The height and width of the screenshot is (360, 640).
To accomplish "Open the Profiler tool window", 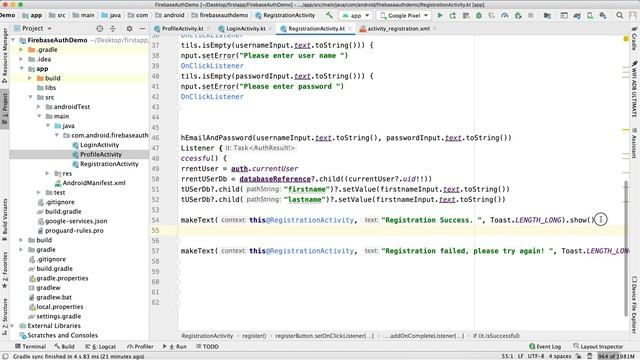I will pos(140,347).
